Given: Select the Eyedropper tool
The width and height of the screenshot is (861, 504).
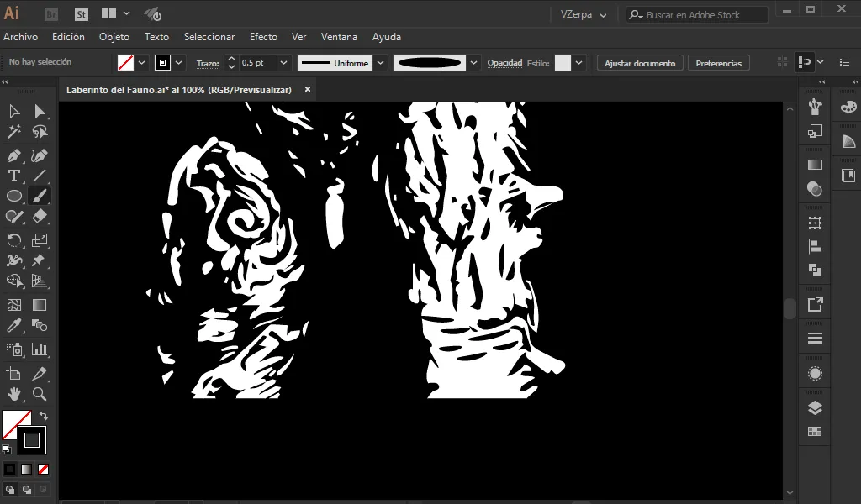Looking at the screenshot, I should [14, 325].
